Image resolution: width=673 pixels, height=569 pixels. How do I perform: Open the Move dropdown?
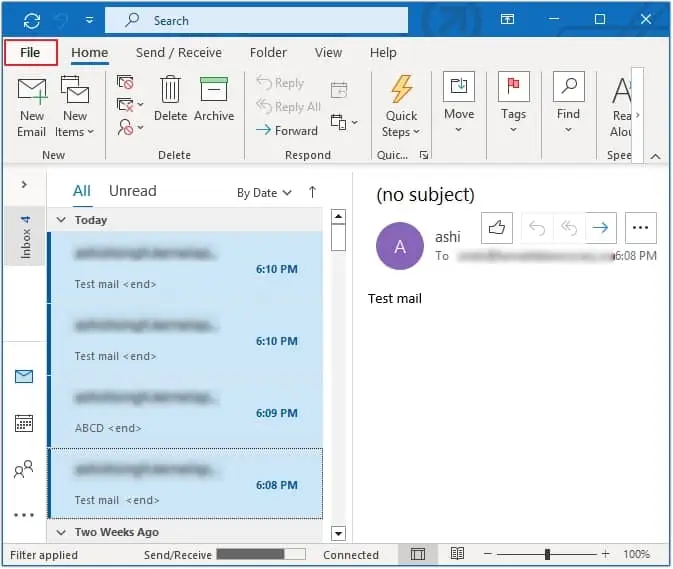459,103
